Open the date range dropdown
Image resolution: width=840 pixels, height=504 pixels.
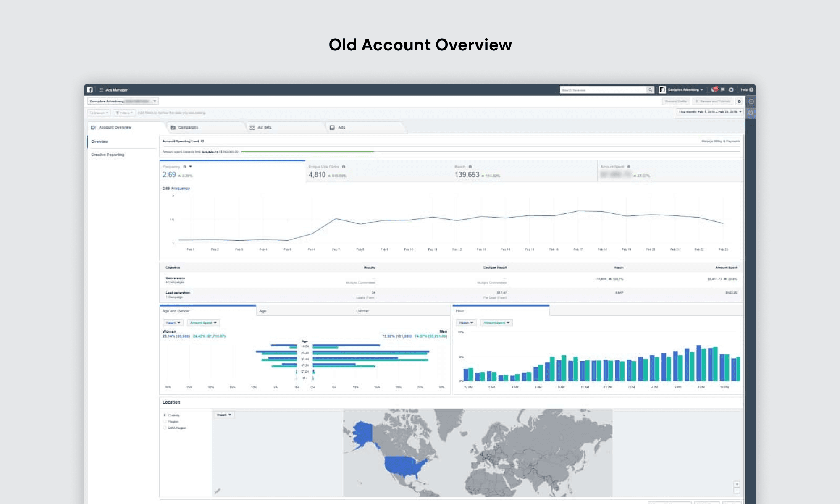point(710,112)
